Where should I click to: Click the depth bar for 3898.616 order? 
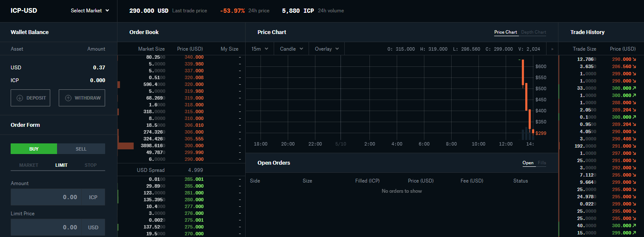(126, 146)
